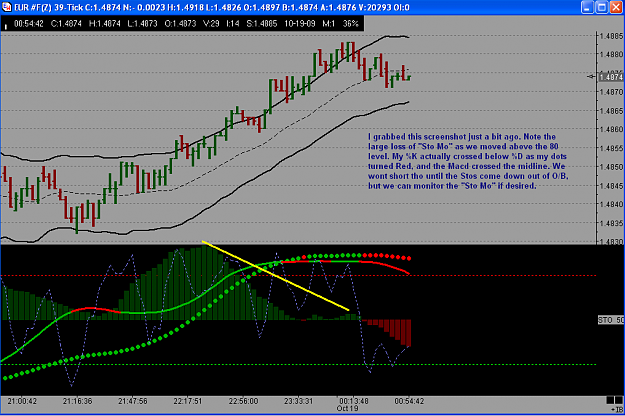
Task: Click the L:1.4873 value in data bar
Action: (142, 24)
